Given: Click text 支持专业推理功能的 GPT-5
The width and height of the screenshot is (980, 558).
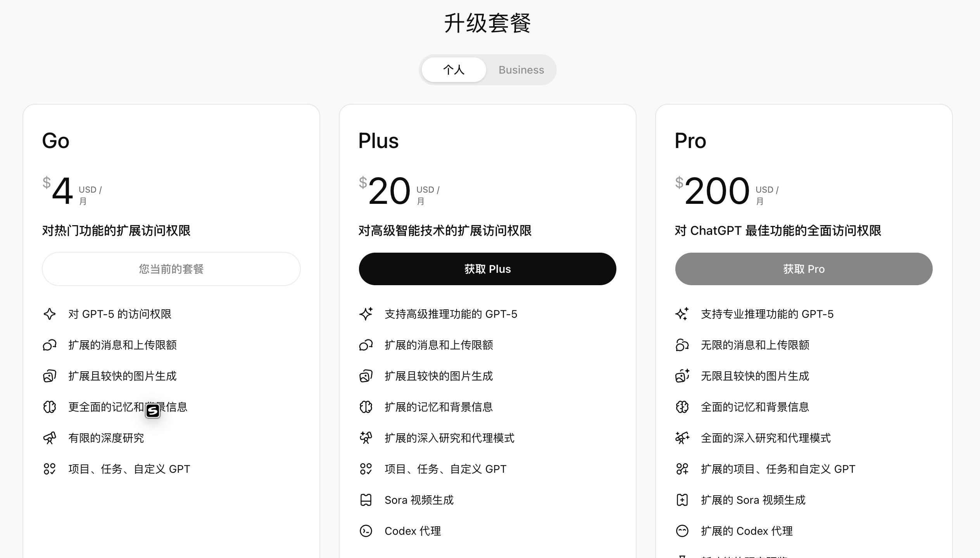Looking at the screenshot, I should point(767,314).
